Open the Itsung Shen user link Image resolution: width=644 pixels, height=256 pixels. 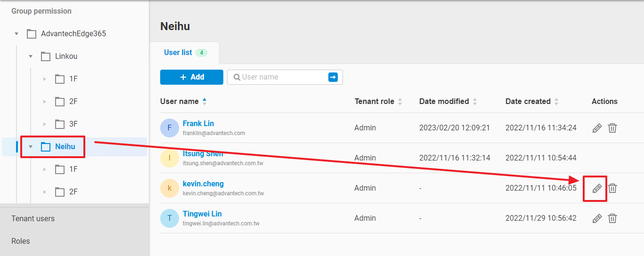(x=203, y=154)
